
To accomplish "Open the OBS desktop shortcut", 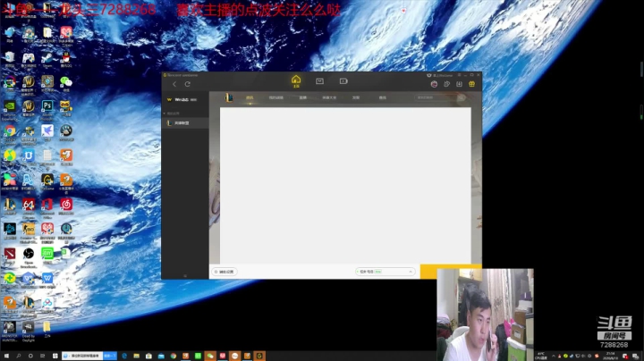I will point(29,256).
